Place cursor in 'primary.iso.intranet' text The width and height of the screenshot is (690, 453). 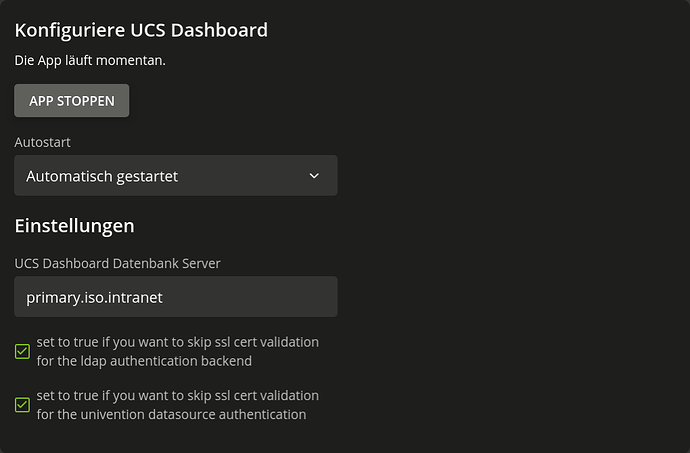95,298
